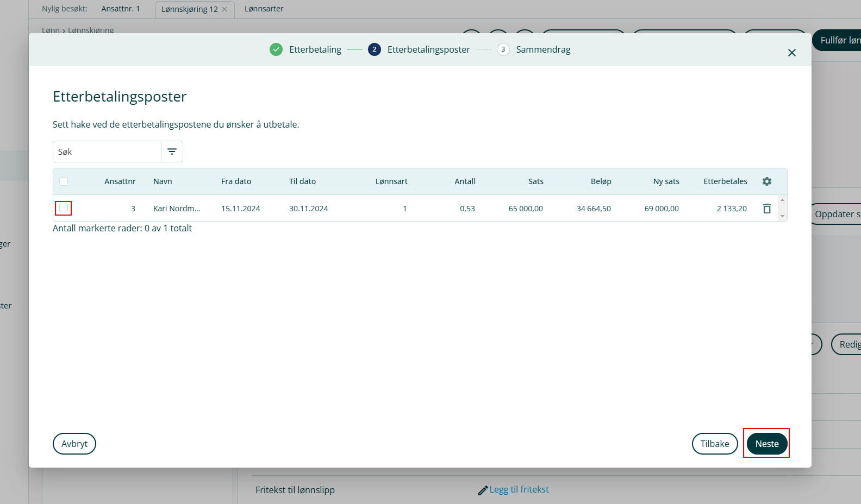Open the filter options next to search

[x=172, y=152]
